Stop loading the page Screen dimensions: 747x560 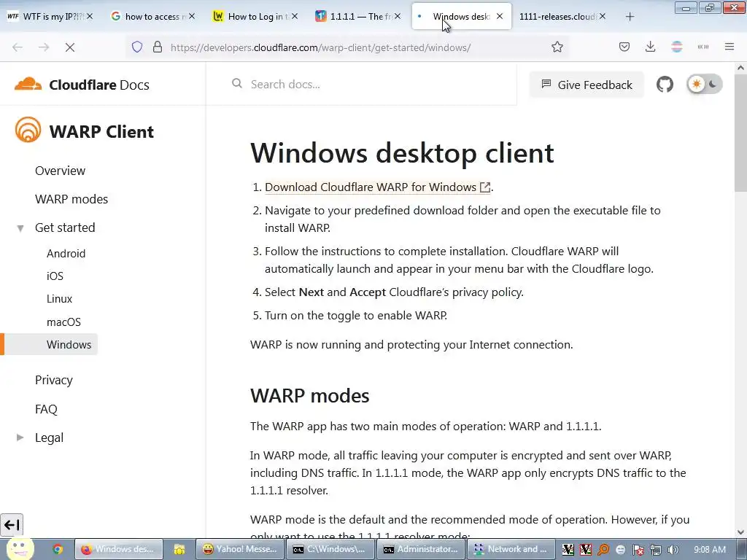(x=69, y=47)
